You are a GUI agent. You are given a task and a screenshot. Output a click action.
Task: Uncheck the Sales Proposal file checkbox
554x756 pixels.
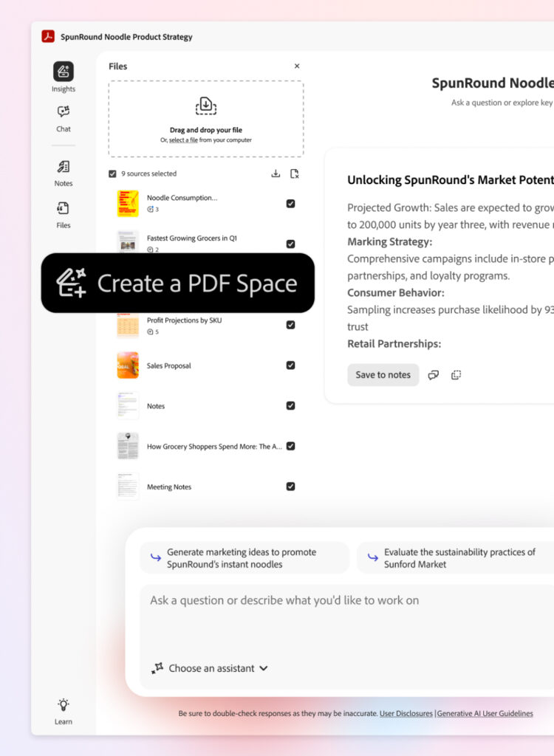(290, 365)
